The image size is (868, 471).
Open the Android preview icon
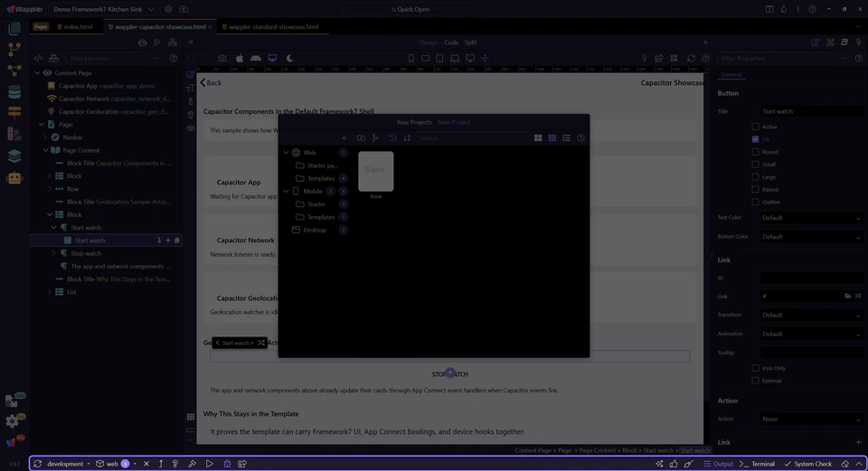[256, 58]
